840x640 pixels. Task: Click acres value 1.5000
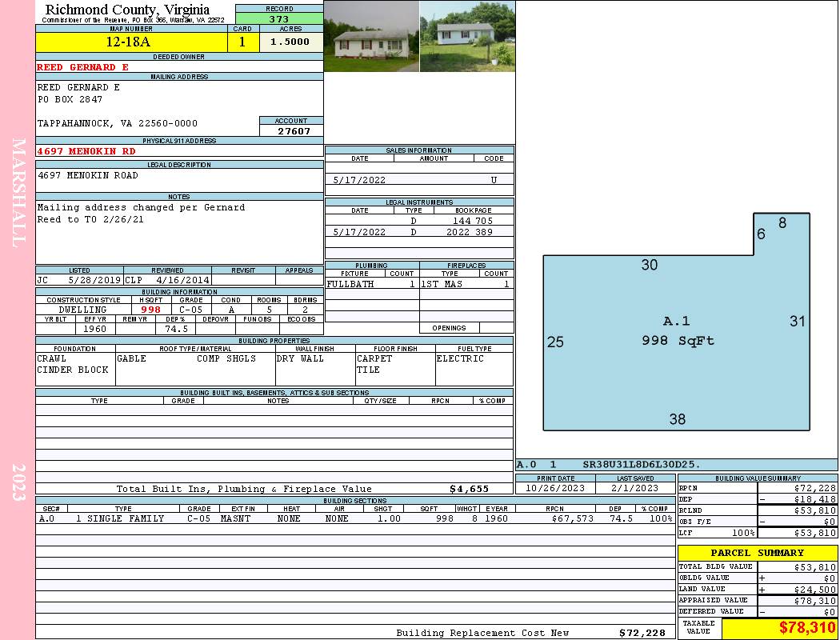[x=290, y=42]
